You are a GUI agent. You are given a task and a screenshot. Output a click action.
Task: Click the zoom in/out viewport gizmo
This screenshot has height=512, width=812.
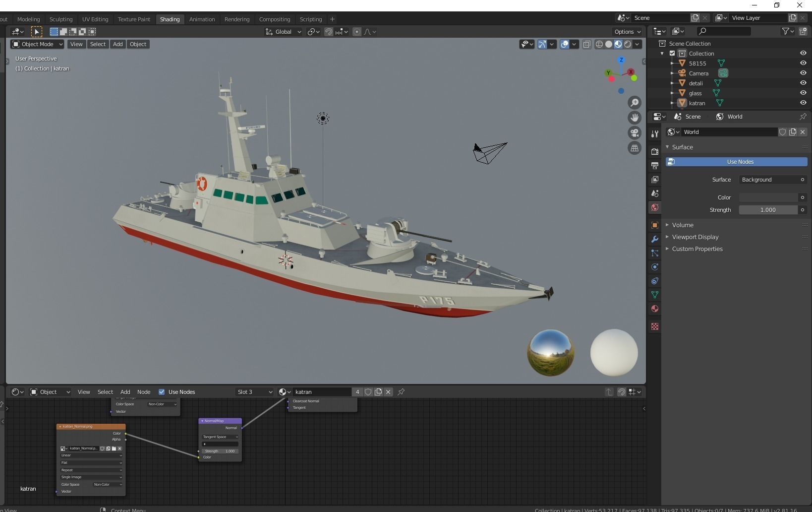(635, 103)
